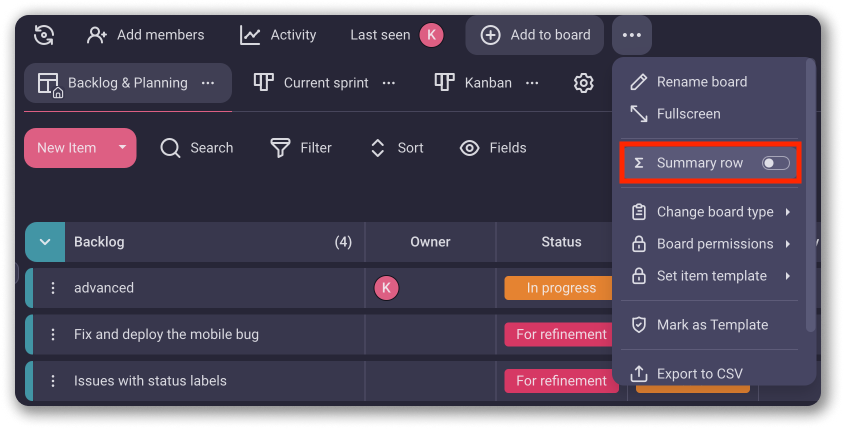Open Fields via the eye icon
The height and width of the screenshot is (429, 844).
[469, 148]
